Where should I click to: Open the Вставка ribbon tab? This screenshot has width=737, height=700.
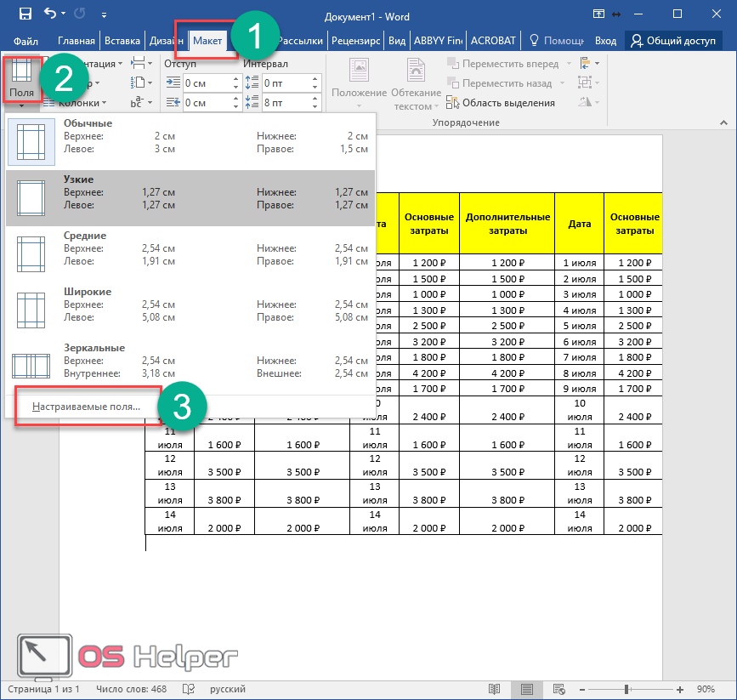coord(121,40)
